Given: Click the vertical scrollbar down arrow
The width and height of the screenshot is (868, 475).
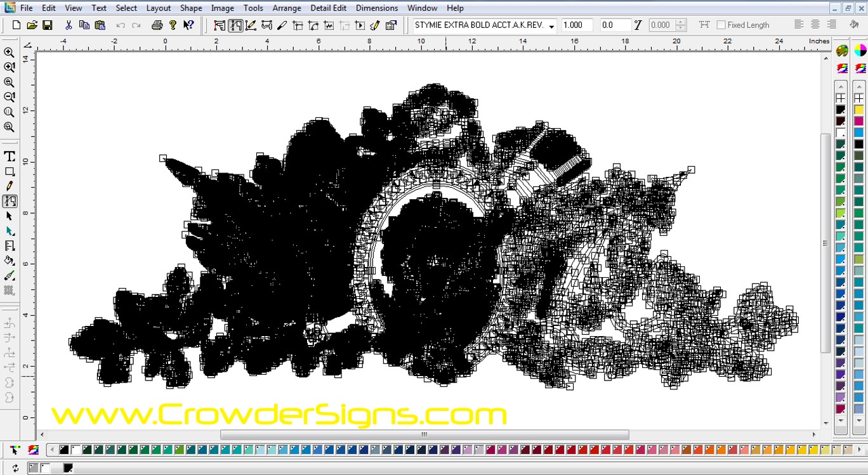Looking at the screenshot, I should [x=826, y=423].
